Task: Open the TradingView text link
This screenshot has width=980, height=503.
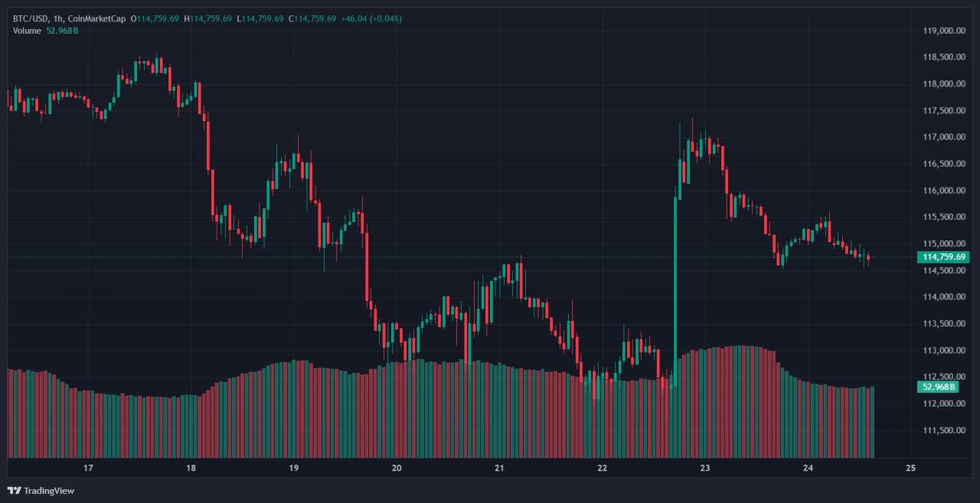Action: pos(49,491)
